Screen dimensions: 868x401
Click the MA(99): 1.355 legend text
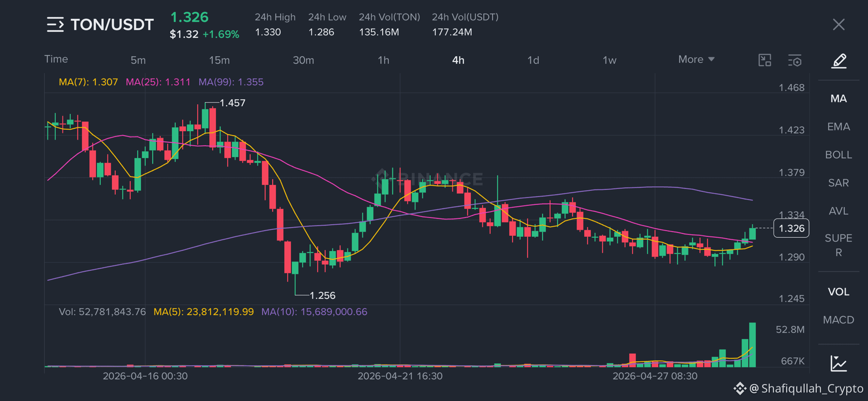pyautogui.click(x=231, y=82)
